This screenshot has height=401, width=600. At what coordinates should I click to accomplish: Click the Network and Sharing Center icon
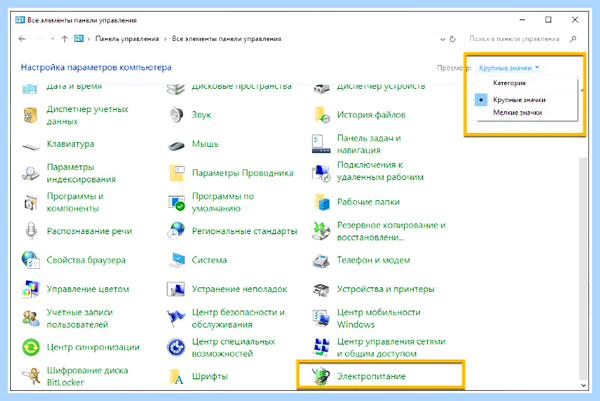[321, 347]
